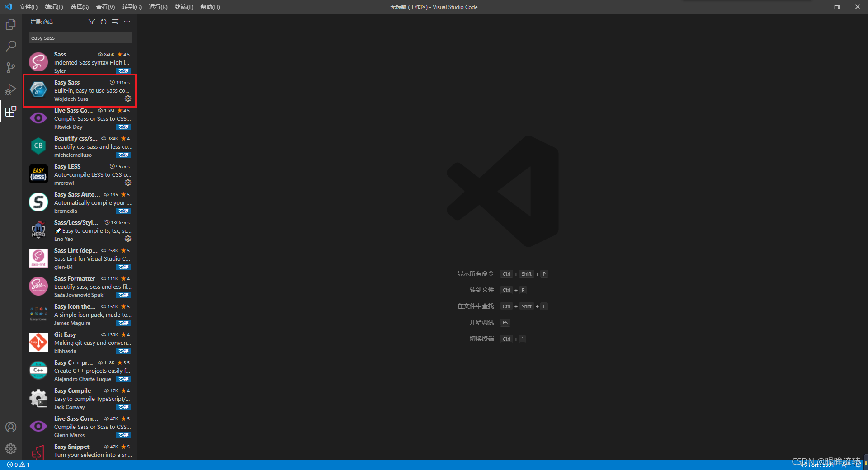The height and width of the screenshot is (470, 868).
Task: Open the Easy LESS manage gear
Action: tap(128, 183)
